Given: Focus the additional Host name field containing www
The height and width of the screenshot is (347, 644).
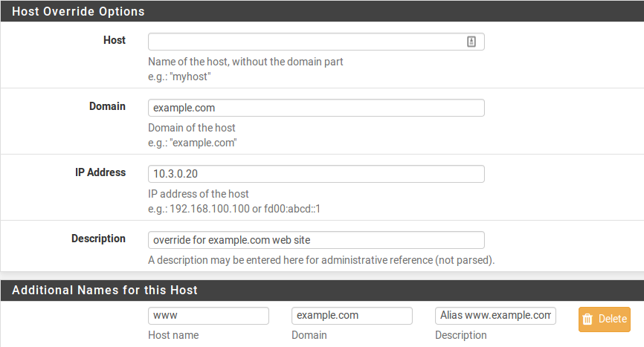Looking at the screenshot, I should [208, 316].
